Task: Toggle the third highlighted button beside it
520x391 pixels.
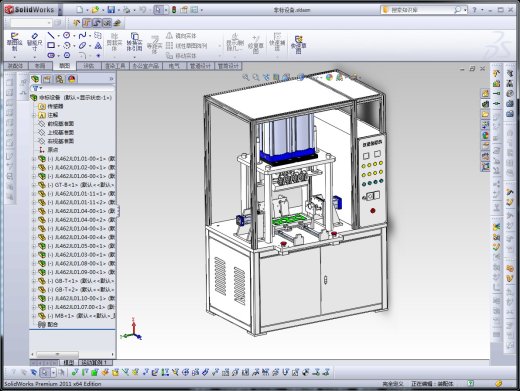Action: point(107,23)
